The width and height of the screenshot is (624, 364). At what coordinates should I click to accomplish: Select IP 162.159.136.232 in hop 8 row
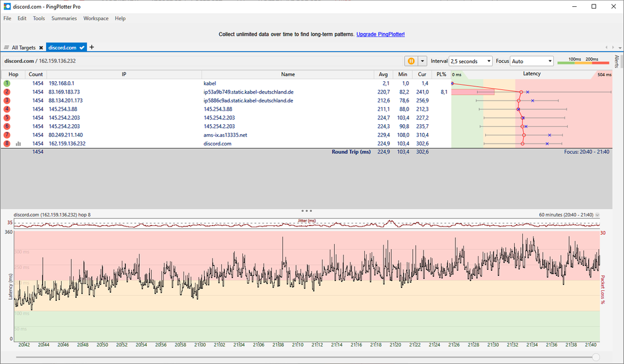click(67, 144)
